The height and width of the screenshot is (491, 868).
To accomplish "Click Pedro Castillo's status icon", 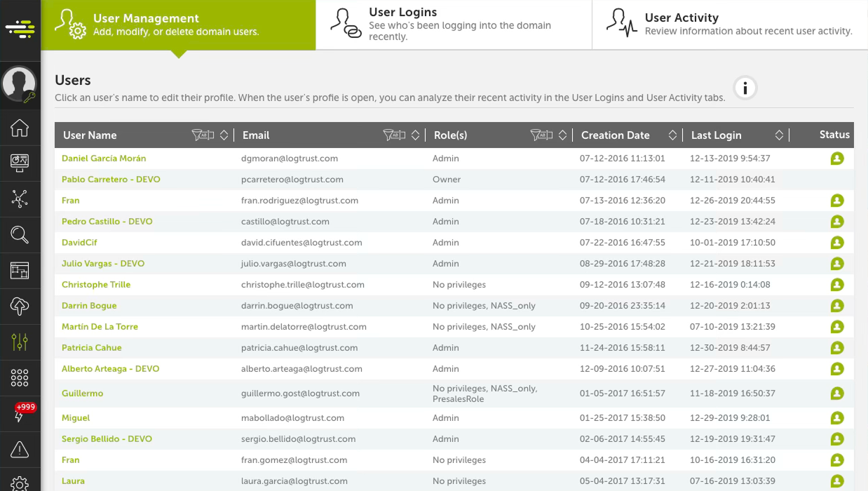I will click(x=836, y=222).
